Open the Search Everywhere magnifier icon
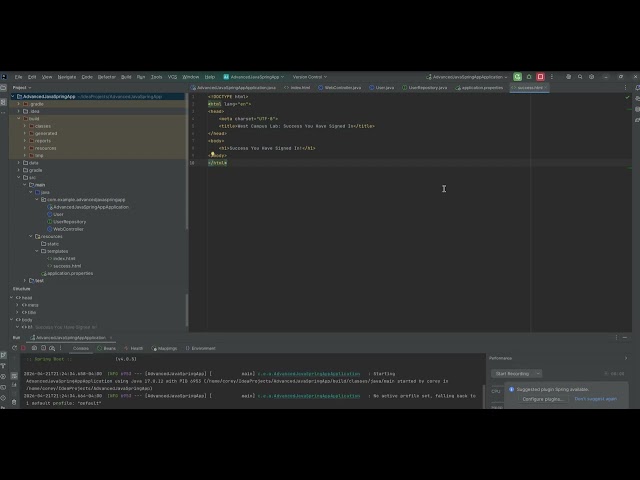This screenshot has height=480, width=640. (x=580, y=77)
